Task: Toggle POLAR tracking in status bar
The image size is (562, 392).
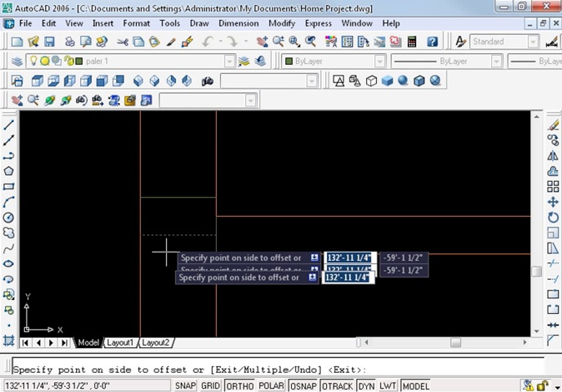Action: (271, 386)
